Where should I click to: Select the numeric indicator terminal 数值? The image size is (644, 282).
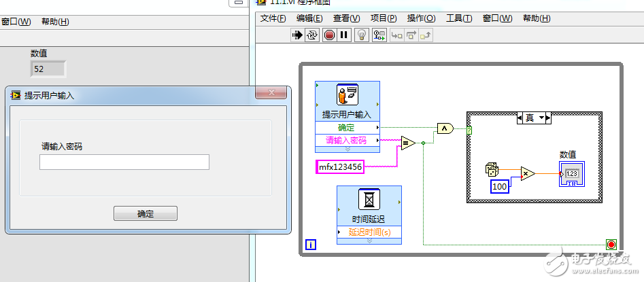[572, 174]
